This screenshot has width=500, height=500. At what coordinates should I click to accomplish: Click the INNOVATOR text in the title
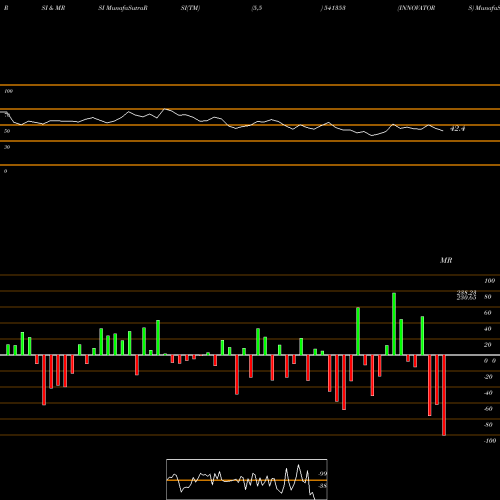click(416, 8)
